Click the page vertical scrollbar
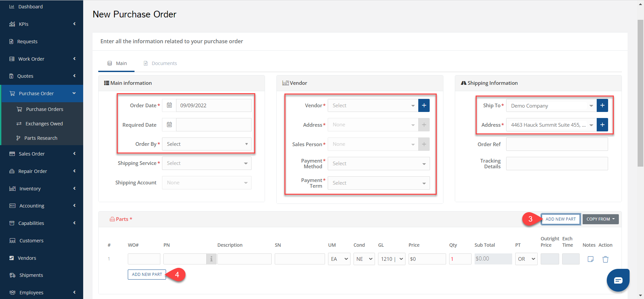The height and width of the screenshot is (299, 644). click(x=640, y=93)
